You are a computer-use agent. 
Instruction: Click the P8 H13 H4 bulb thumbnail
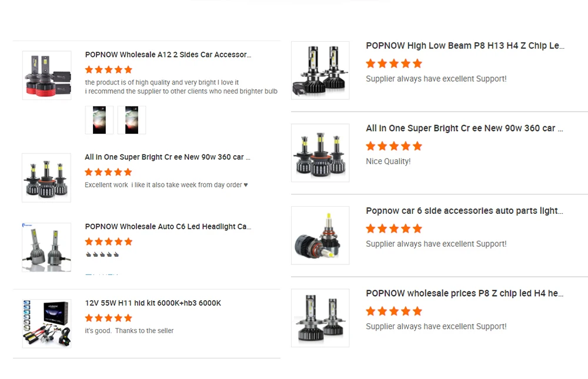(320, 70)
